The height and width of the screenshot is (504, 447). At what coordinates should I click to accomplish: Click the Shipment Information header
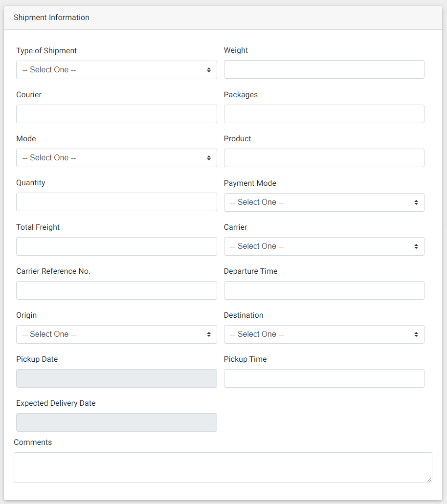point(51,18)
